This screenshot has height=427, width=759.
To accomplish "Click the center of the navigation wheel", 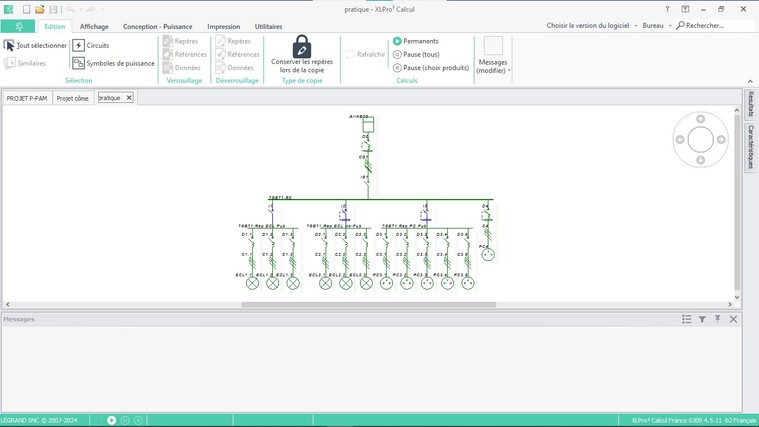I will coord(700,139).
